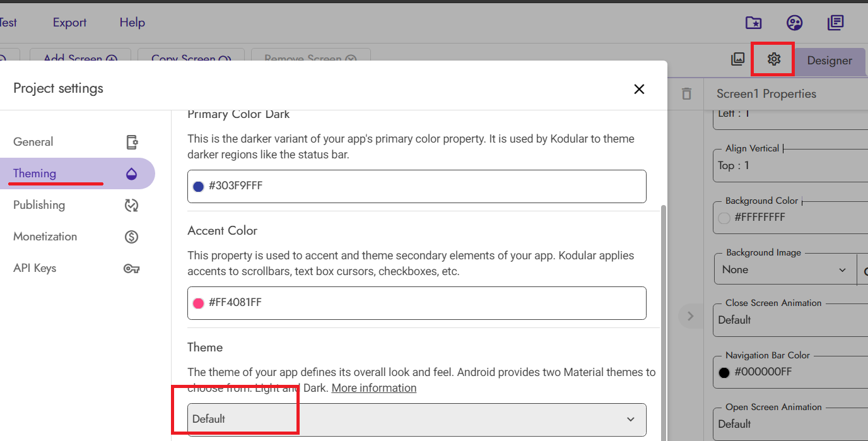Expand the collapsed panel chevron arrow
The width and height of the screenshot is (868, 441).
pyautogui.click(x=690, y=316)
